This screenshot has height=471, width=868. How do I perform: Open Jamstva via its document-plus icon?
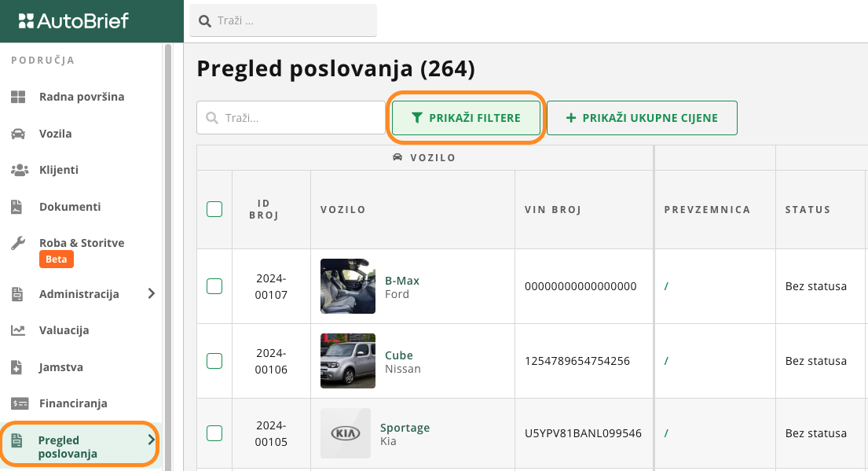point(18,367)
